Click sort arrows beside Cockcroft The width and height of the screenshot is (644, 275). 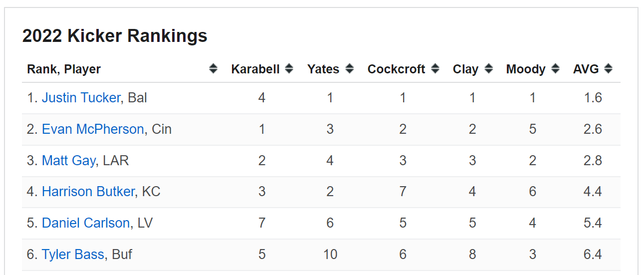(x=435, y=69)
